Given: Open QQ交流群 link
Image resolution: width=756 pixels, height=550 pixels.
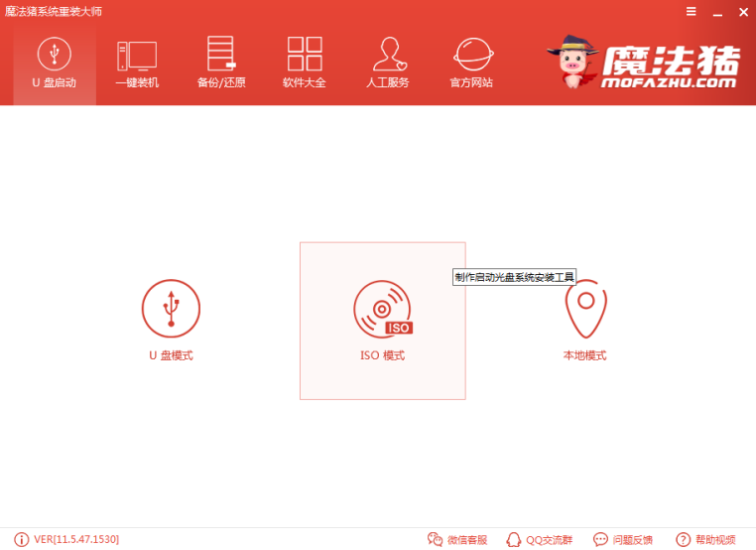Looking at the screenshot, I should (x=539, y=539).
